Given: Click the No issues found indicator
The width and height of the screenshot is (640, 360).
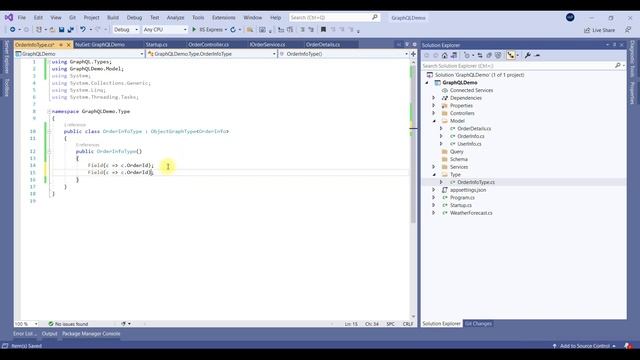Looking at the screenshot, I should click(68, 324).
